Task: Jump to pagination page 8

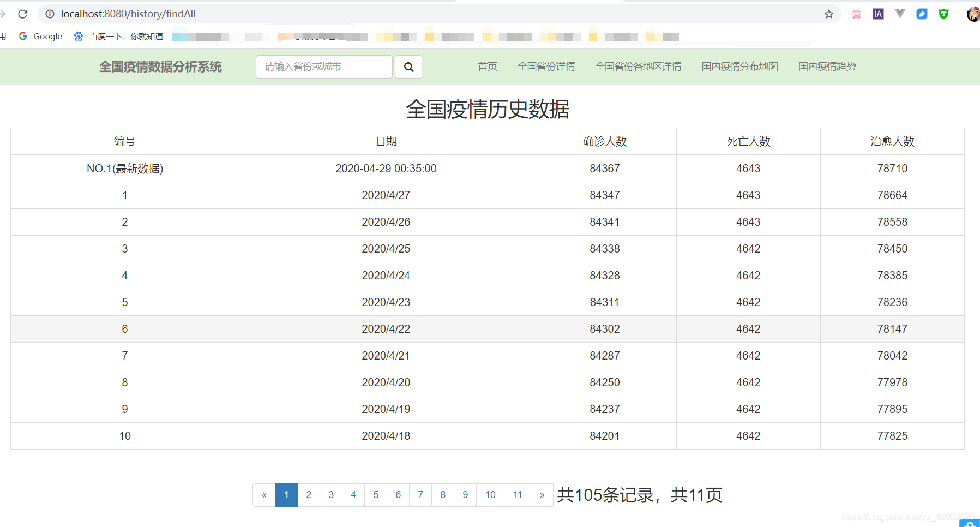Action: click(x=443, y=495)
